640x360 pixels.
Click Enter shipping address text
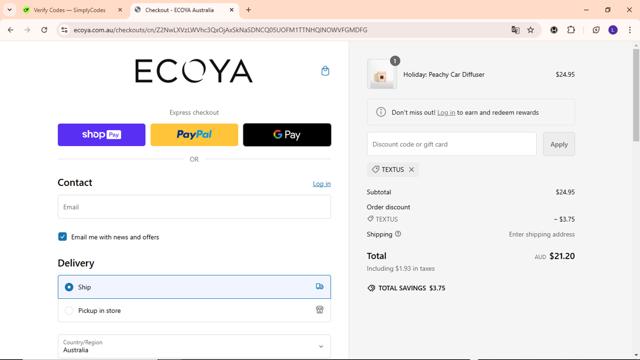click(x=542, y=234)
